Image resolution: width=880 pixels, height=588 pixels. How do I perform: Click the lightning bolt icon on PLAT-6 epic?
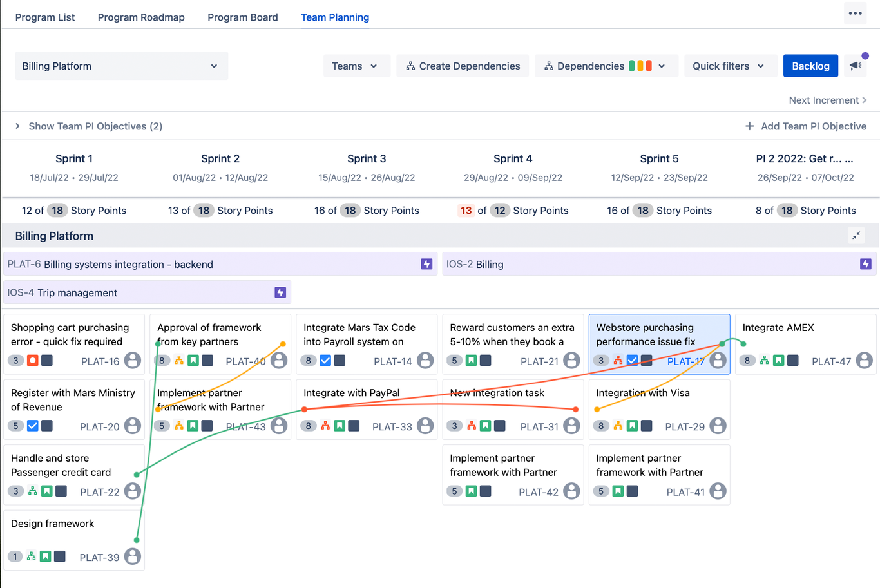(426, 264)
